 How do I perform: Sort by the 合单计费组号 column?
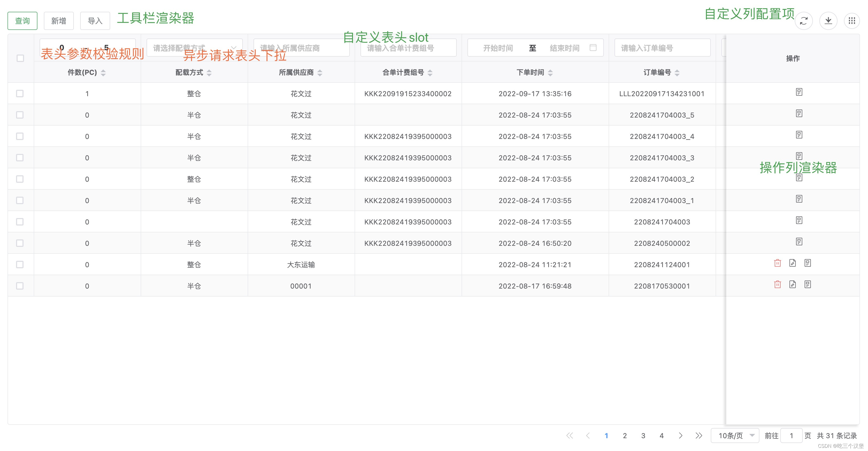tap(430, 73)
